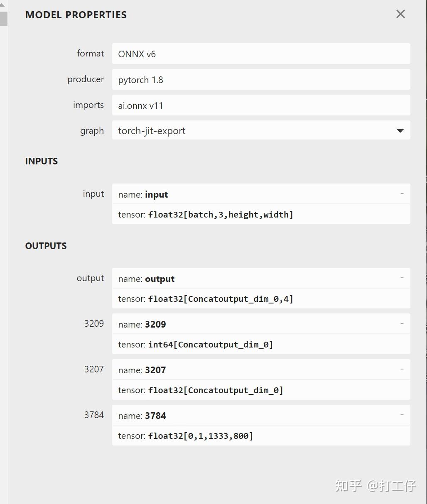The image size is (427, 504).
Task: Click the right side scrollbar
Action: 425,249
